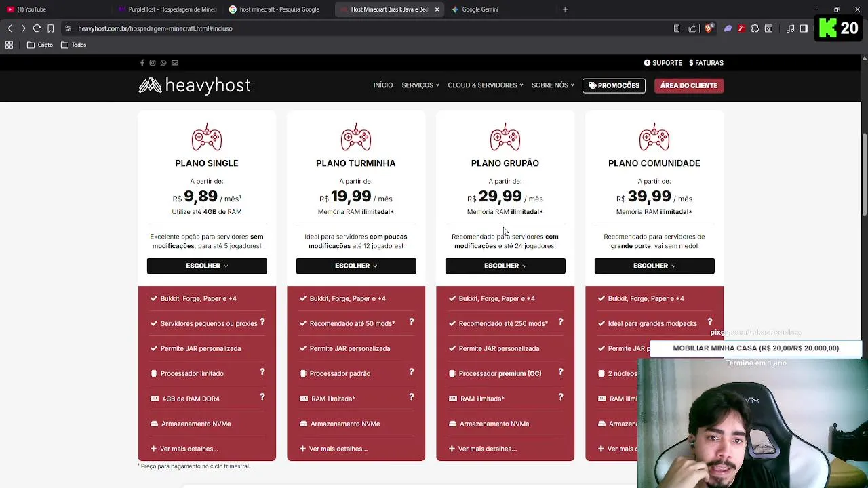Open a new browser tab with plus button
Screen dimensions: 868x488
point(565,9)
